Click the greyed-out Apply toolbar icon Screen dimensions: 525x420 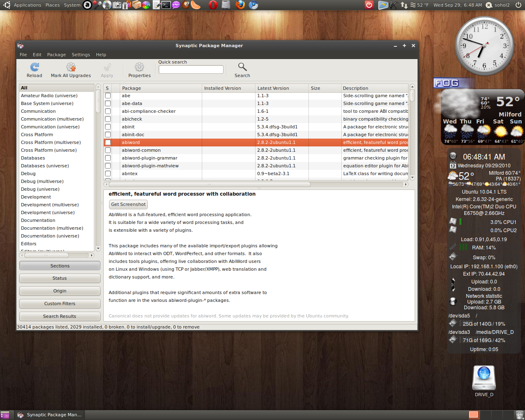[x=107, y=70]
